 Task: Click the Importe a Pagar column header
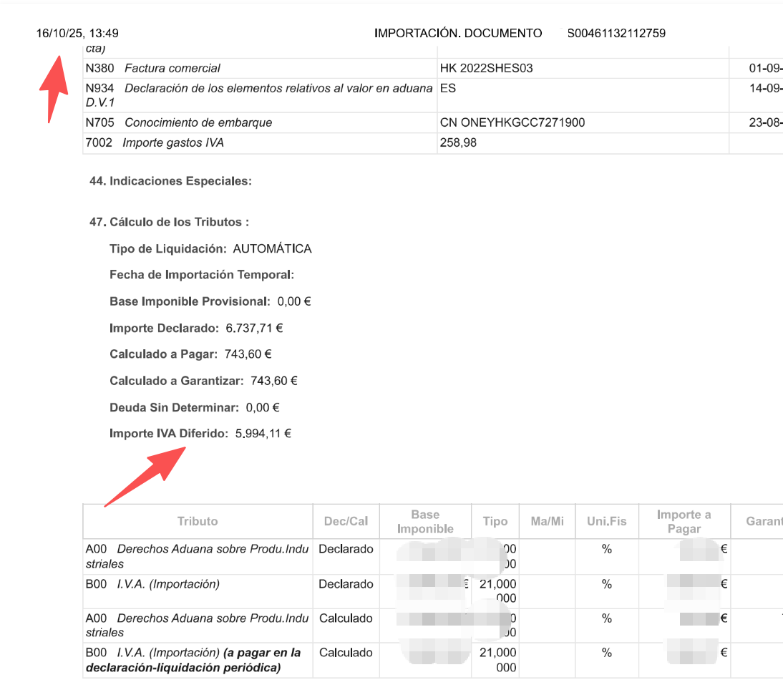pyautogui.click(x=684, y=522)
